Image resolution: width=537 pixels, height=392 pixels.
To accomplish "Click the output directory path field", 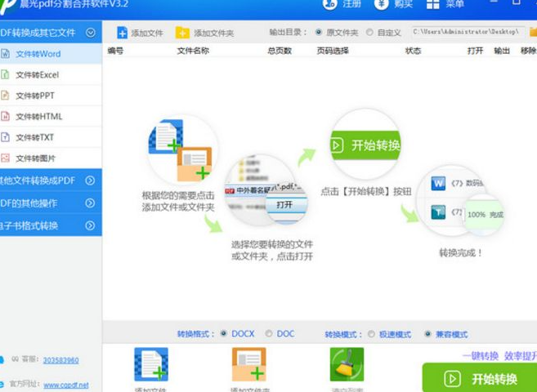I will coord(466,33).
